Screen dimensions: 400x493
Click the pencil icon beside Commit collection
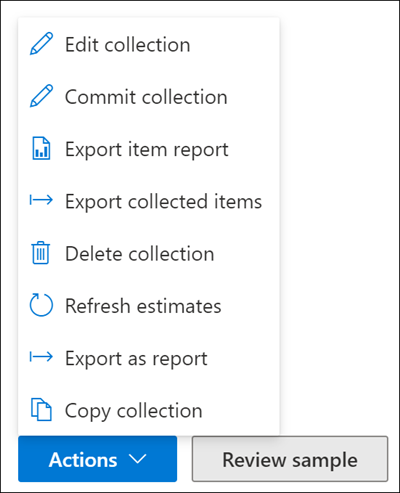[x=41, y=96]
